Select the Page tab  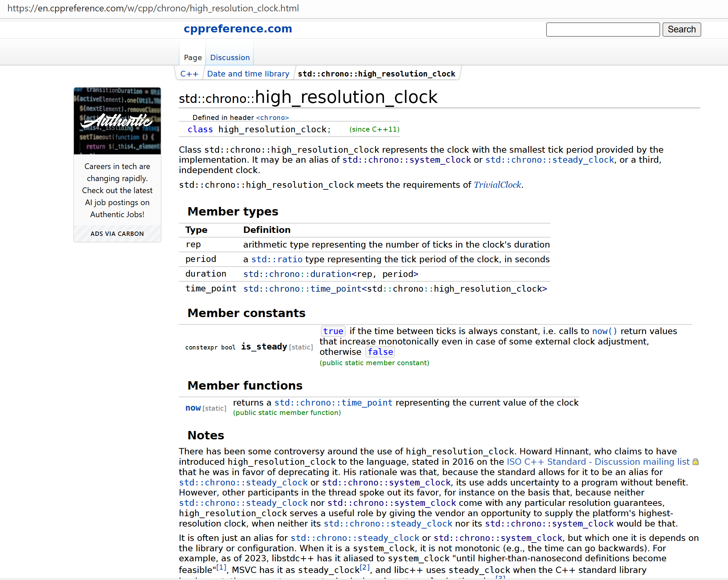(x=192, y=57)
